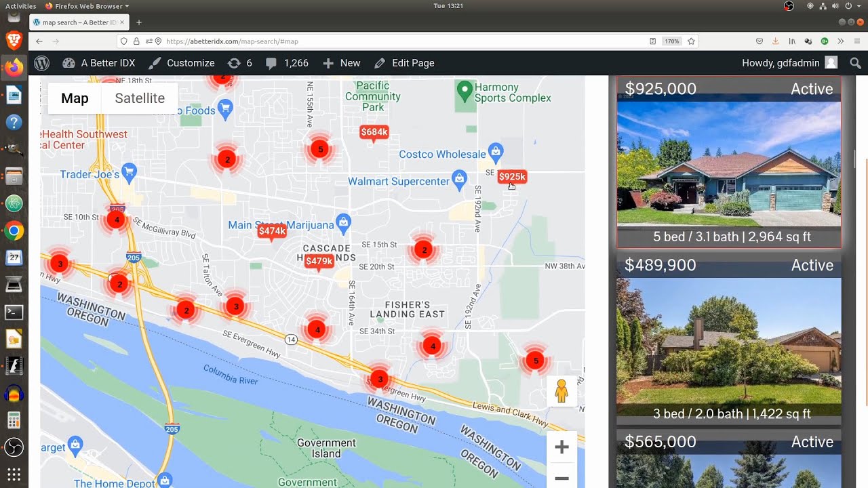
Task: Open the system power menu arrow
Action: (859, 6)
